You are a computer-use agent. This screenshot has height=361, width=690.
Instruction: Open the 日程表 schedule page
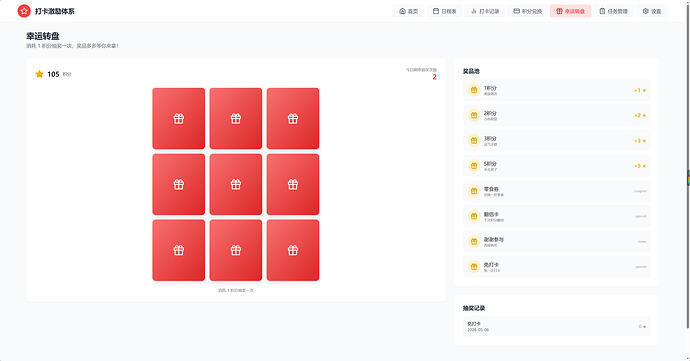coord(444,11)
